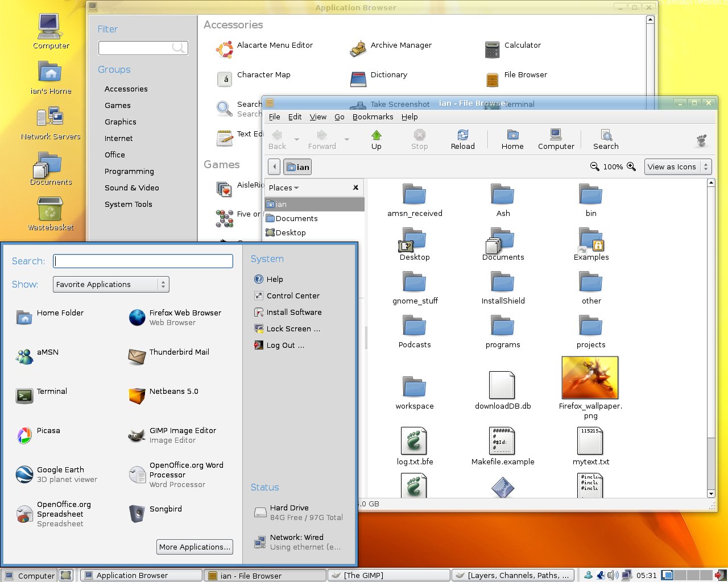Open the Go menu in File Browser
This screenshot has width=728, height=582.
click(340, 117)
